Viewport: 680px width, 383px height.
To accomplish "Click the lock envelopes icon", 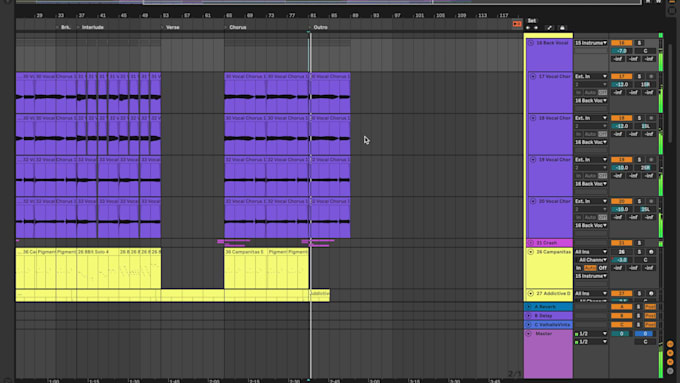I will [x=562, y=28].
